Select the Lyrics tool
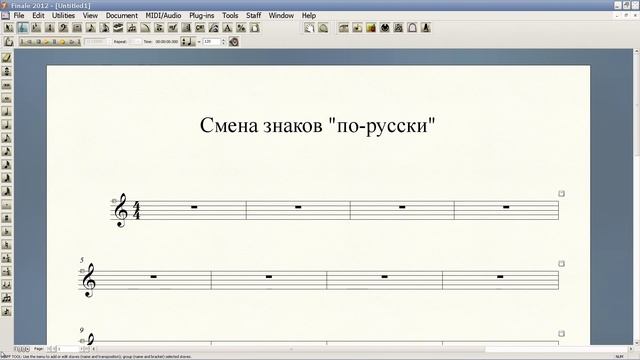The height and width of the screenshot is (360, 640). click(214, 28)
